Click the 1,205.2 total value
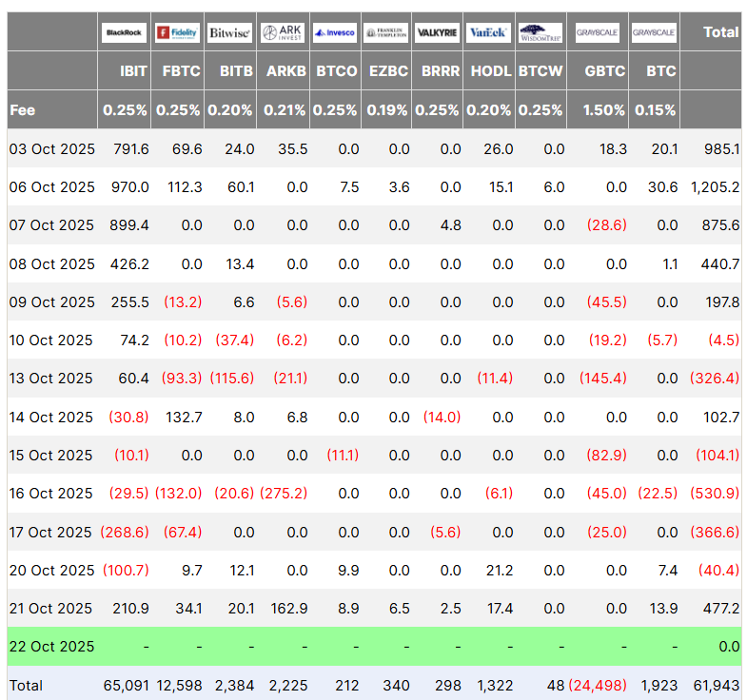Screen dimensions: 747x700 [715, 187]
